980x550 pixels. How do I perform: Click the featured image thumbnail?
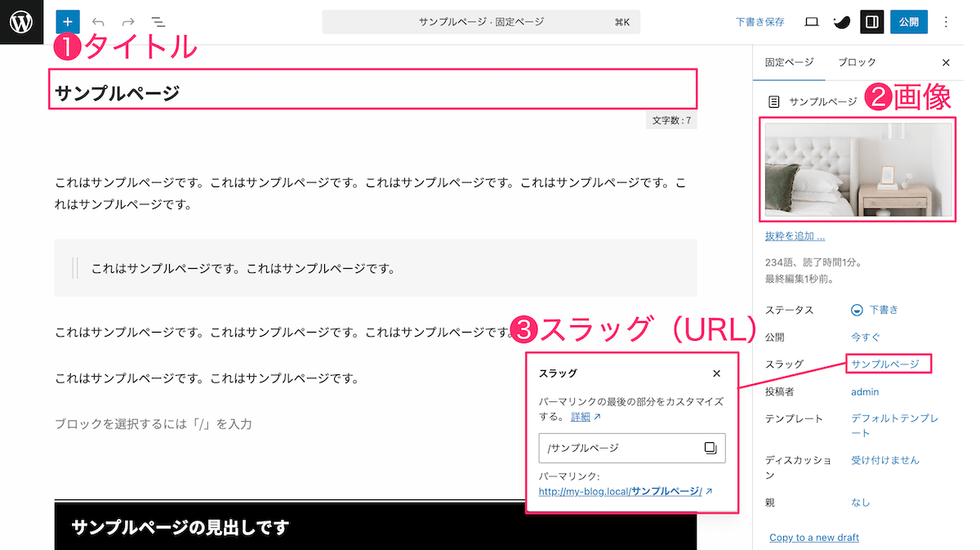point(857,170)
